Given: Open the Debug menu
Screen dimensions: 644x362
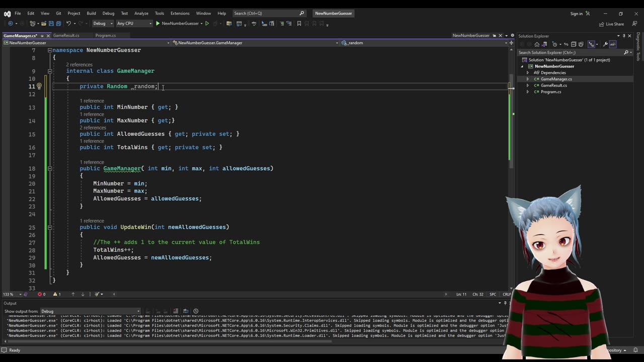Looking at the screenshot, I should [108, 14].
